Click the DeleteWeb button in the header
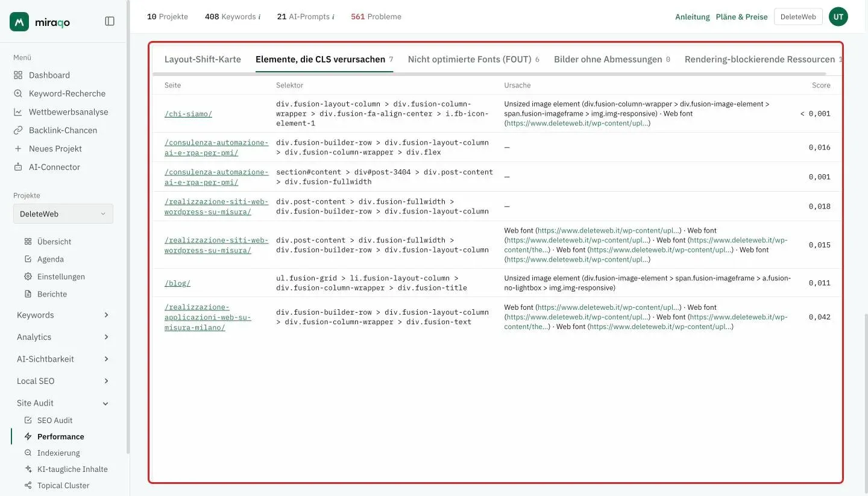Image resolution: width=868 pixels, height=496 pixels. click(x=798, y=17)
